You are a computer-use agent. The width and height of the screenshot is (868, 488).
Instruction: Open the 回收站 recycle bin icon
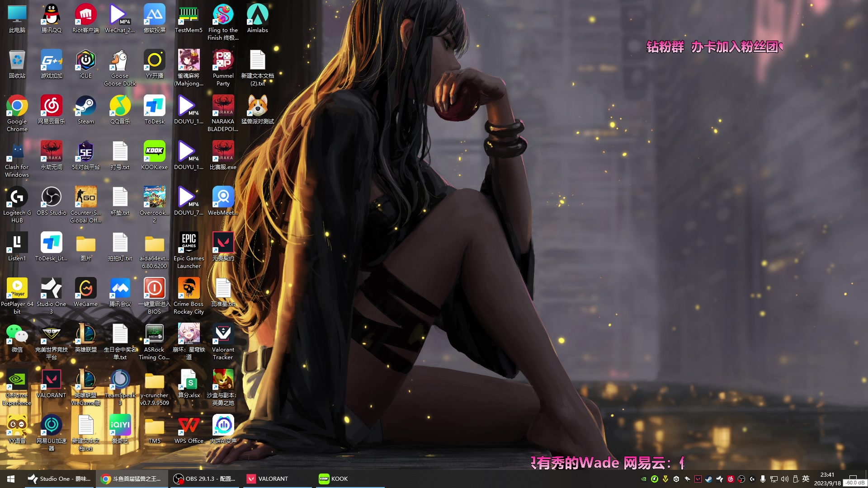pyautogui.click(x=17, y=64)
